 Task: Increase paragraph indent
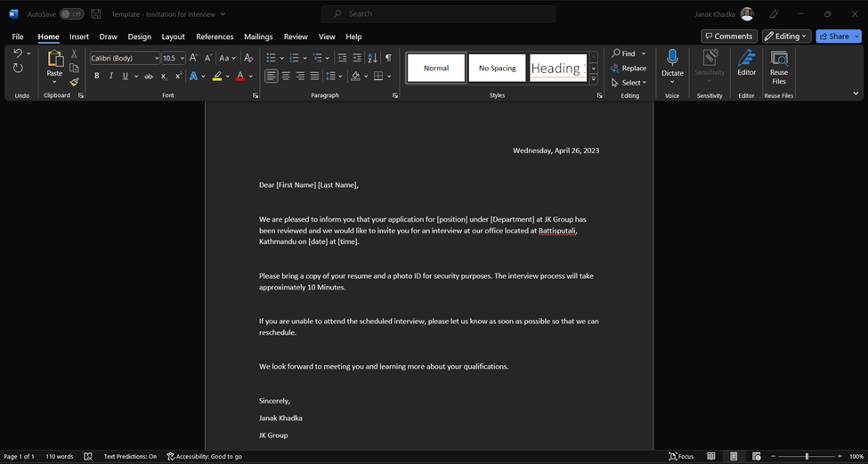click(356, 58)
